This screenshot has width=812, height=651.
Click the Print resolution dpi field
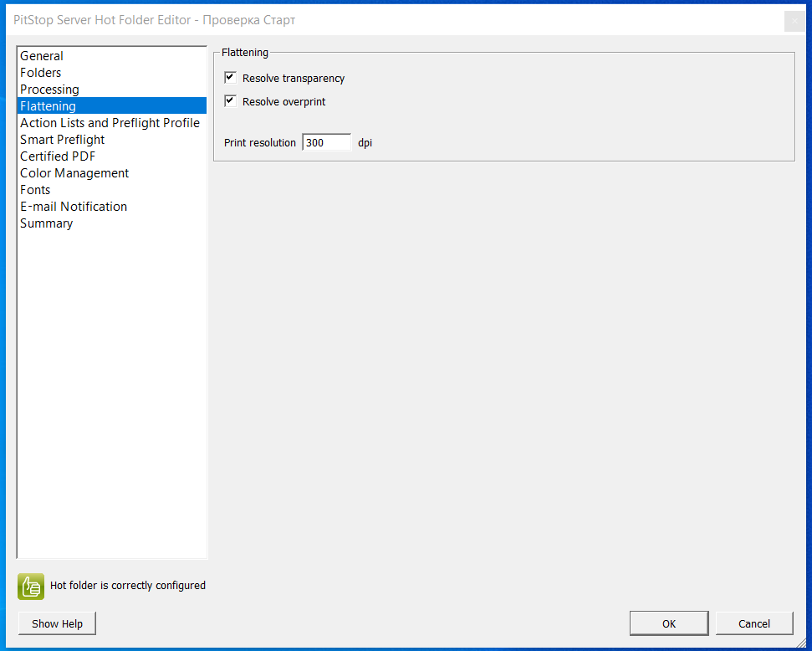[327, 142]
